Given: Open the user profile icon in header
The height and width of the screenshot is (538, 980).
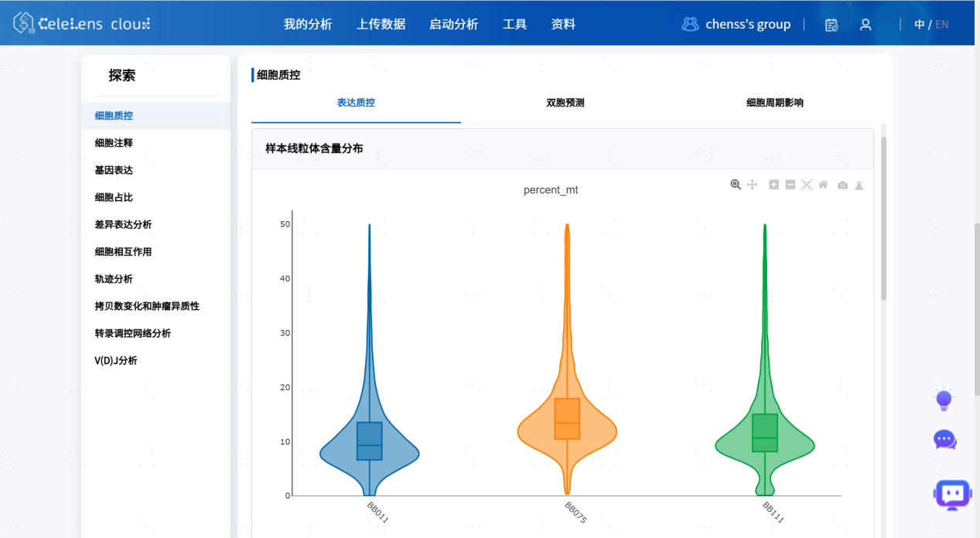Looking at the screenshot, I should coord(866,25).
